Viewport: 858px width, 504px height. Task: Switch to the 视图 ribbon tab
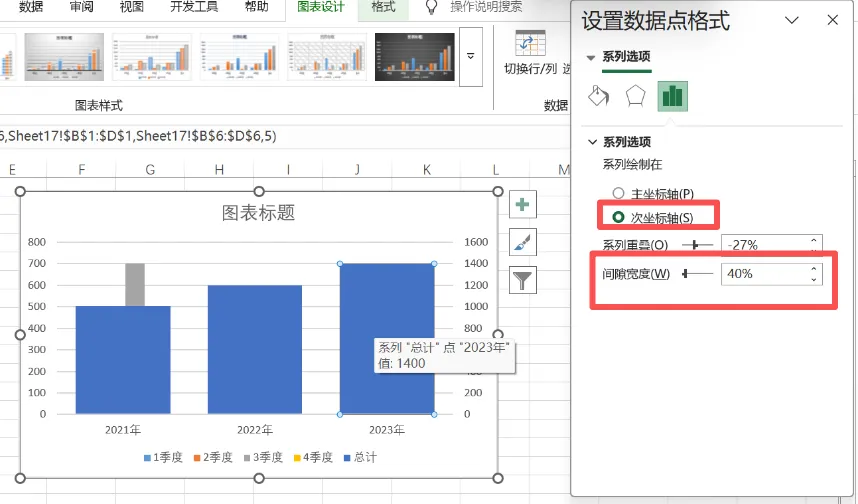point(132,7)
